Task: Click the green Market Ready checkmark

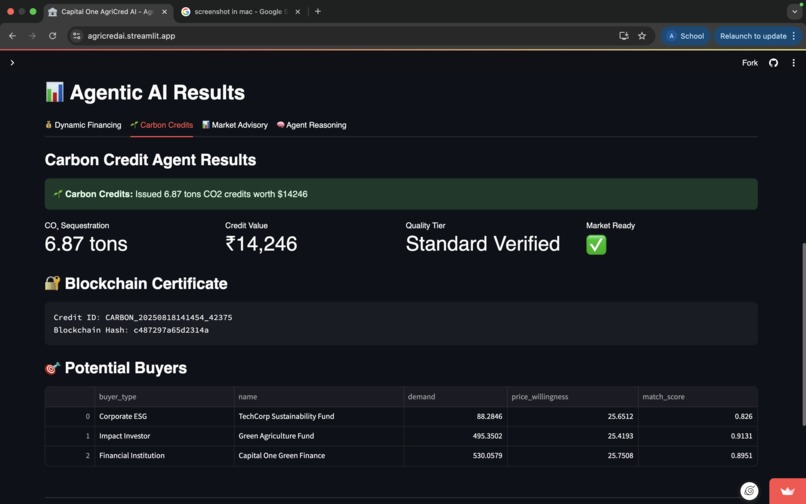Action: click(x=596, y=245)
